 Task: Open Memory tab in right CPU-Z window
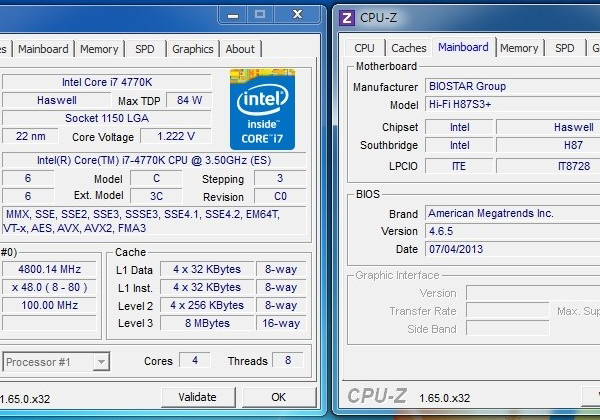coord(519,48)
